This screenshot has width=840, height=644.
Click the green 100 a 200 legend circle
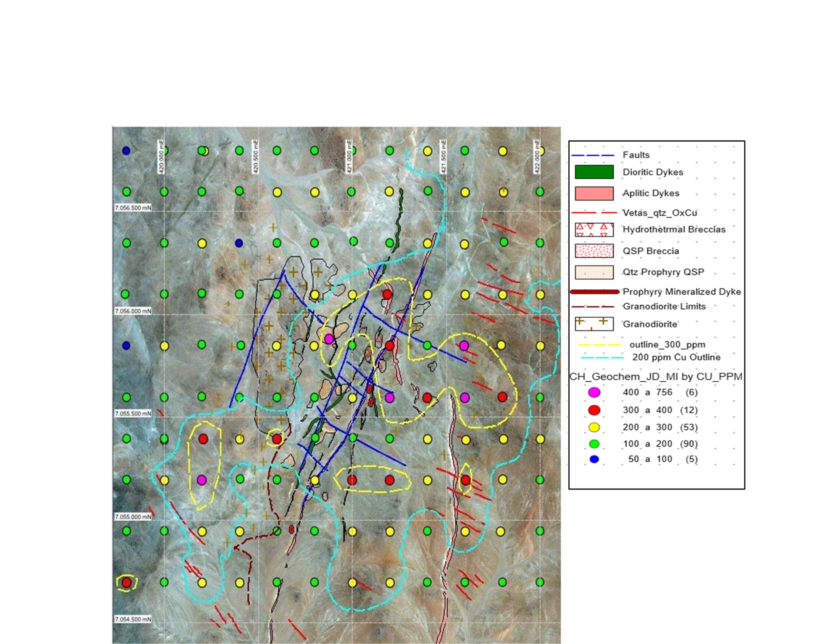coord(594,444)
